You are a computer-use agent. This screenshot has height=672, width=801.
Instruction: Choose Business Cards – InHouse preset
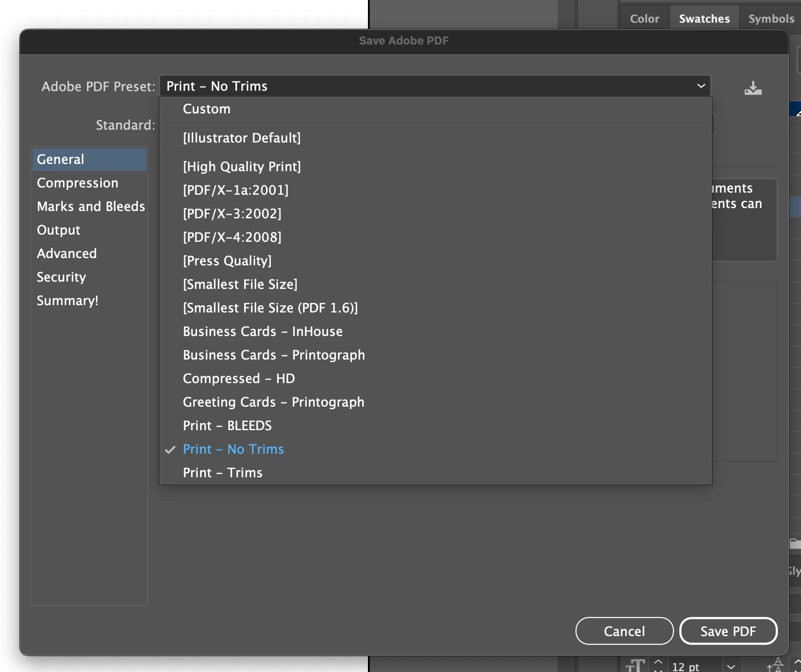click(435, 331)
